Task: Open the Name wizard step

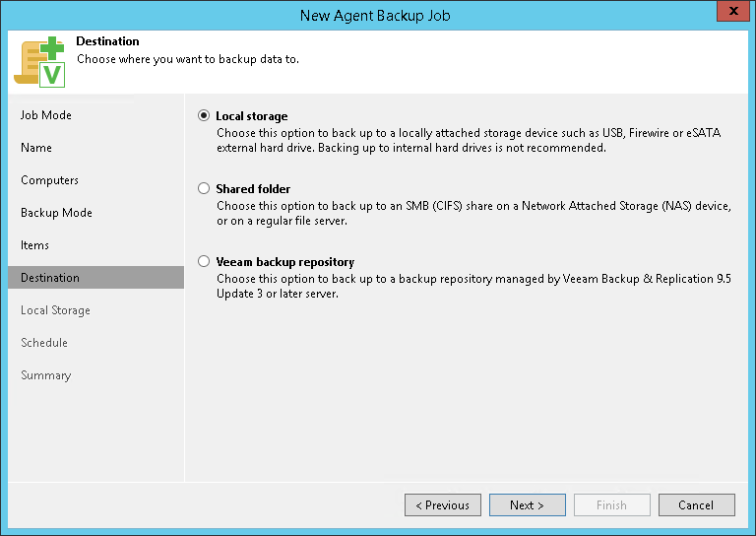Action: [x=36, y=148]
